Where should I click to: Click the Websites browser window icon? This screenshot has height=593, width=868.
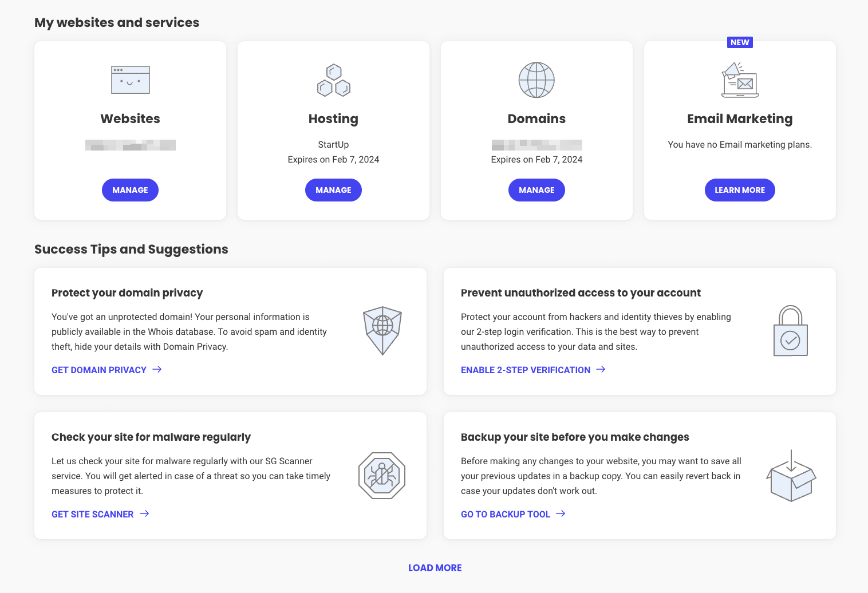(130, 80)
